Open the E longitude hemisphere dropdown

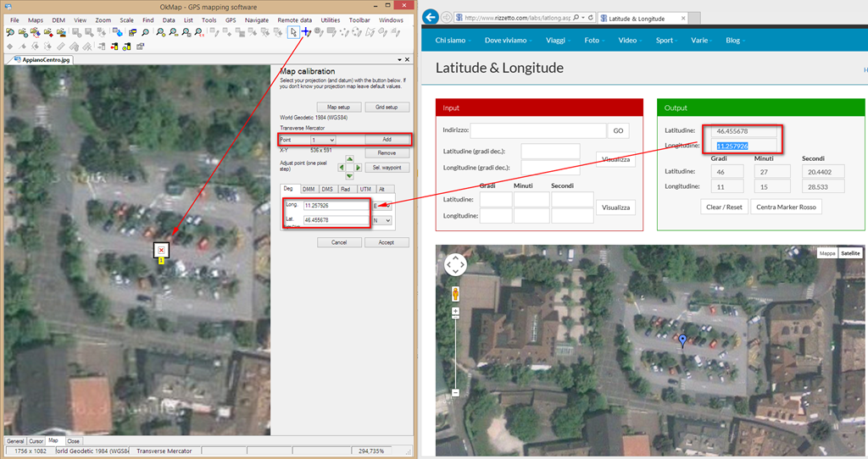pos(382,206)
